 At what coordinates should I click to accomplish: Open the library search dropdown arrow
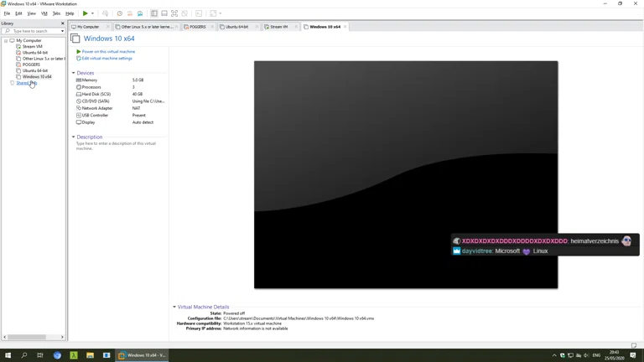[62, 31]
